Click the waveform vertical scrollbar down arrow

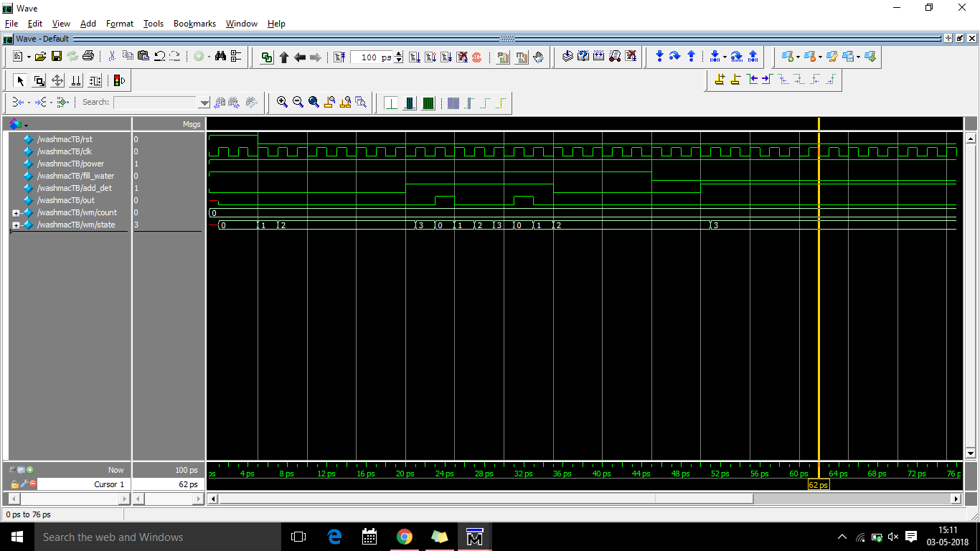pos(971,453)
